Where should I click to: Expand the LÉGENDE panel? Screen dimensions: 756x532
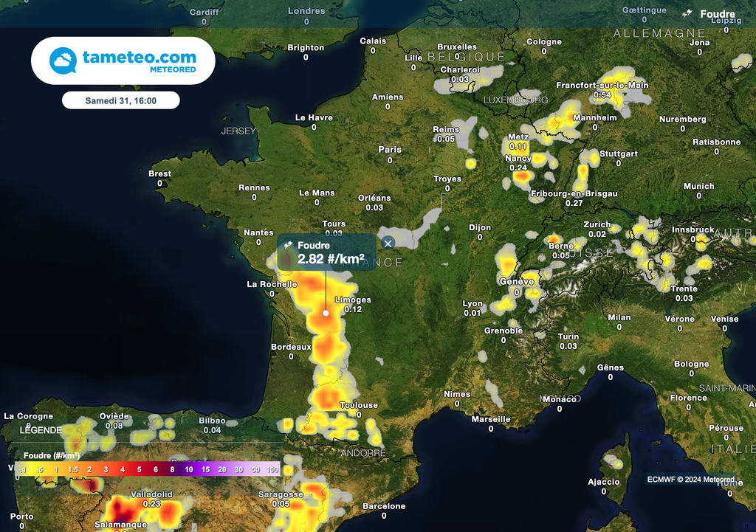42,429
